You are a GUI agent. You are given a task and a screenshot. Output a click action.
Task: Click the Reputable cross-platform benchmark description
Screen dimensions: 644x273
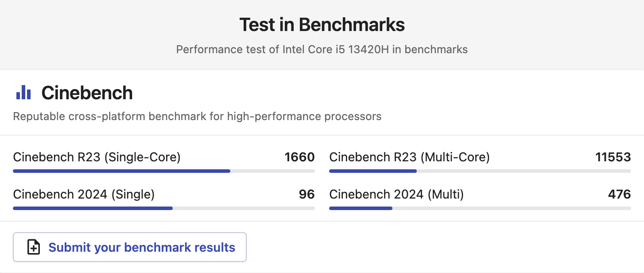(x=197, y=117)
